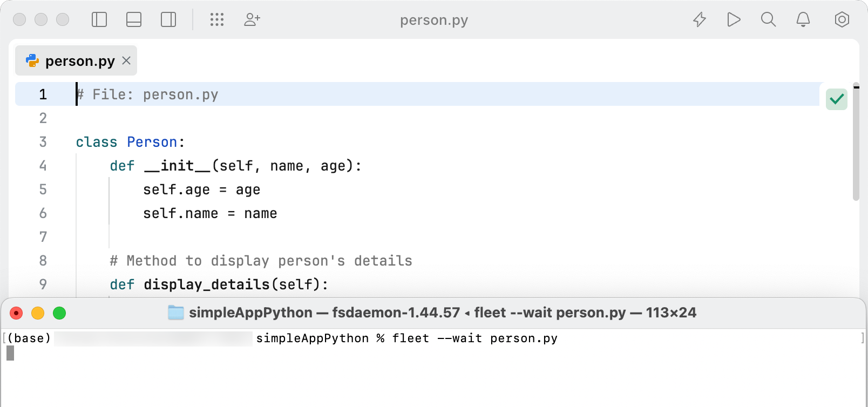The width and height of the screenshot is (868, 407).
Task: Click the Person class name
Action: (152, 142)
